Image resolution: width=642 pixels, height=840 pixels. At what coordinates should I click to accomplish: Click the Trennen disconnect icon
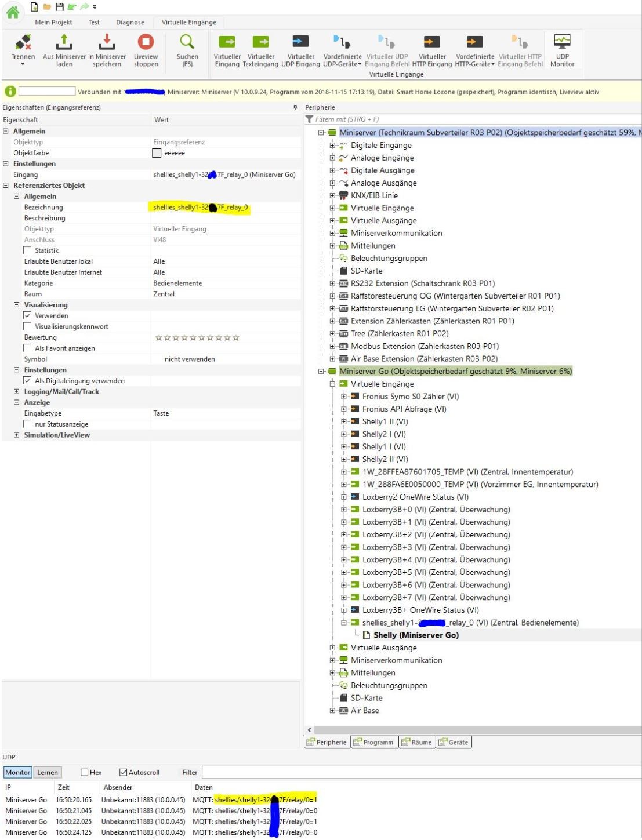23,42
